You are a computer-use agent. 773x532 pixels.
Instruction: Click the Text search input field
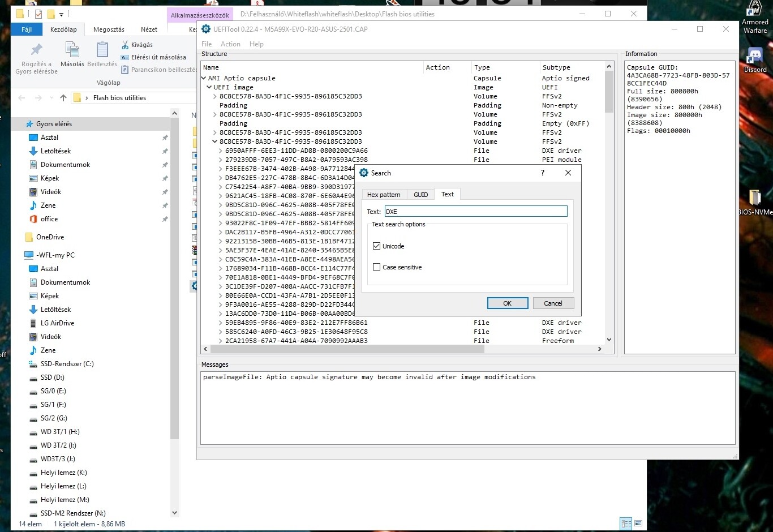476,212
